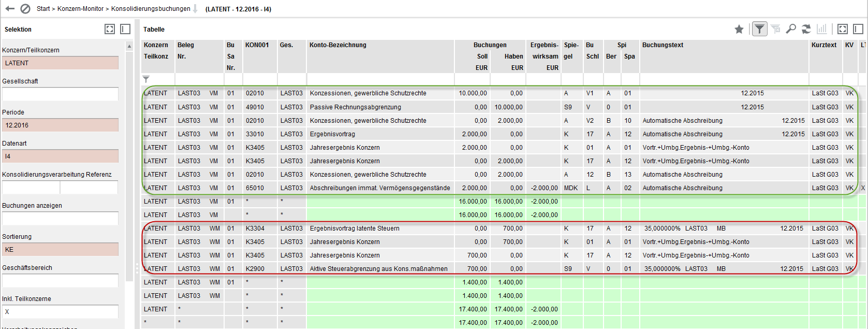Refresh the table with the reload icon
868x329 pixels.
click(806, 29)
